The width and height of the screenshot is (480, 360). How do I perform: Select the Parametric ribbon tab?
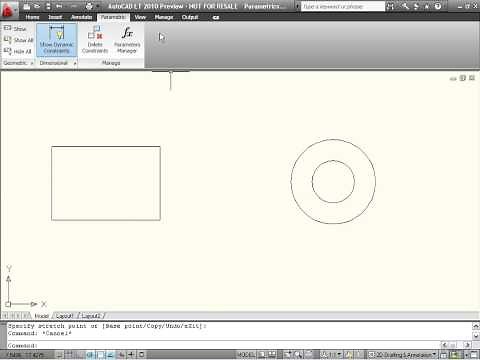pyautogui.click(x=113, y=17)
